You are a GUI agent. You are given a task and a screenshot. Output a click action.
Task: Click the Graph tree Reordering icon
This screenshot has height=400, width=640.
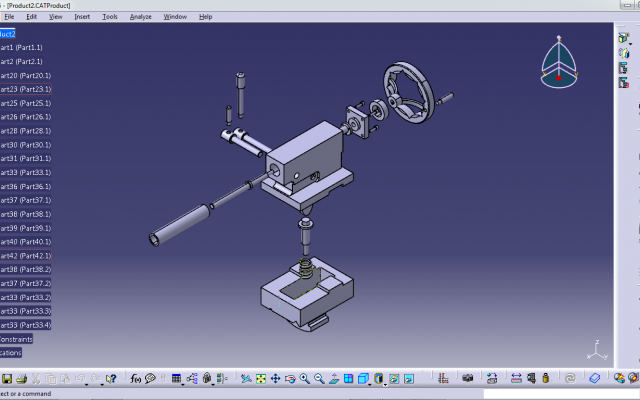(x=623, y=68)
